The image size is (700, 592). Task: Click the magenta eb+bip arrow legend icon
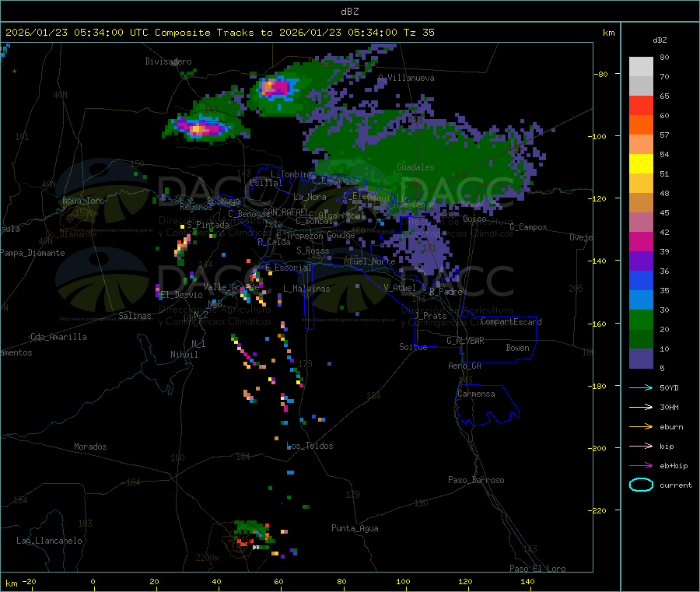[x=641, y=466]
